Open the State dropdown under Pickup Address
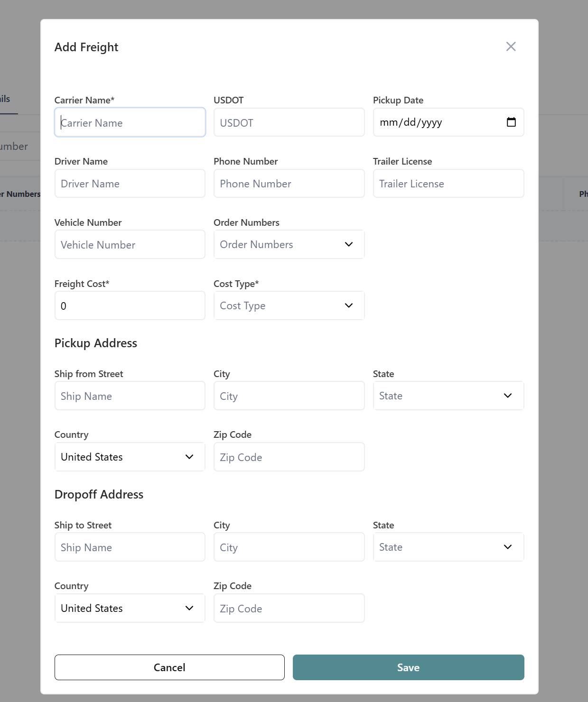 [x=507, y=395]
